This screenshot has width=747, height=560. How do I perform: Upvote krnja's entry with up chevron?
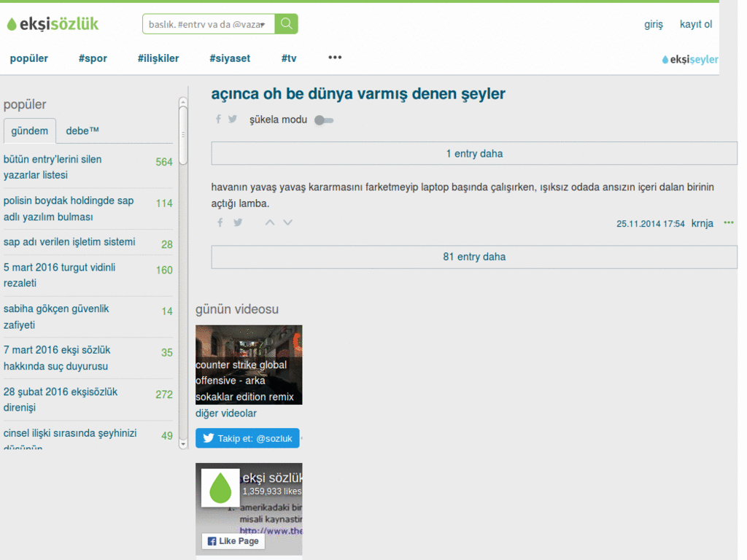(270, 222)
